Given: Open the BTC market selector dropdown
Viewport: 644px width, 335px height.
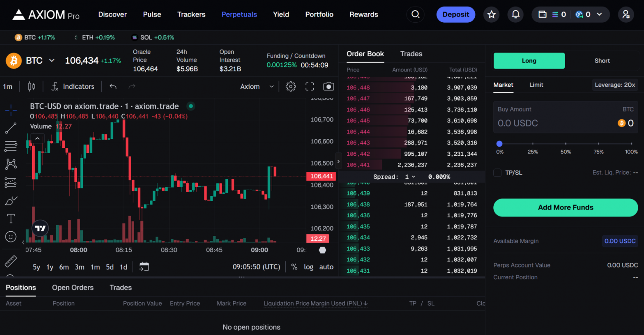Looking at the screenshot, I should pyautogui.click(x=52, y=60).
